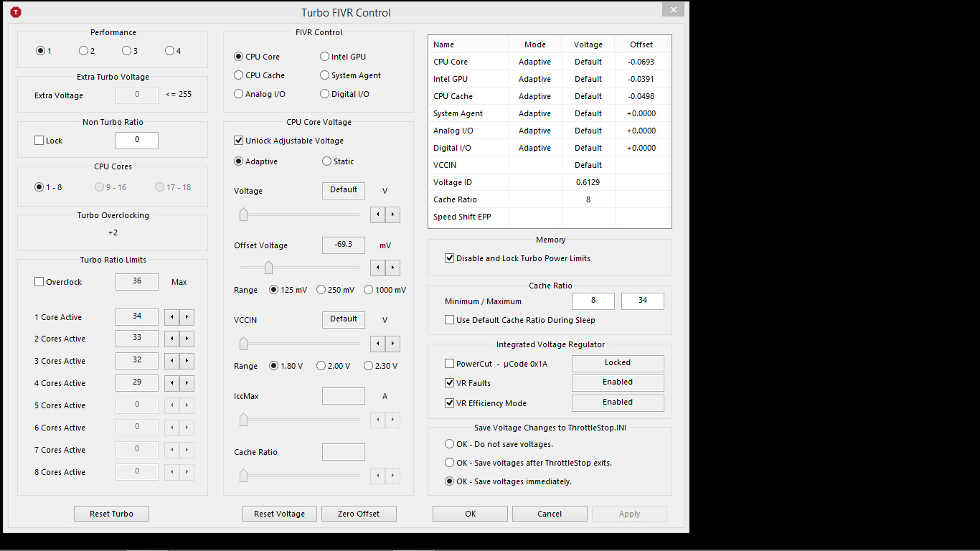Select CPU Cores 1 - 8 option
The height and width of the screenshot is (551, 980).
48,187
